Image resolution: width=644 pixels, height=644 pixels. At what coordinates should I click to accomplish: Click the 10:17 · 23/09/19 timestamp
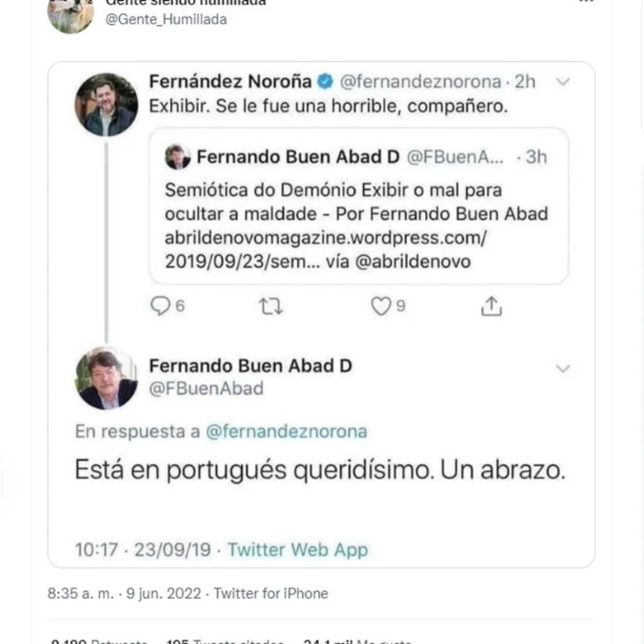[142, 550]
